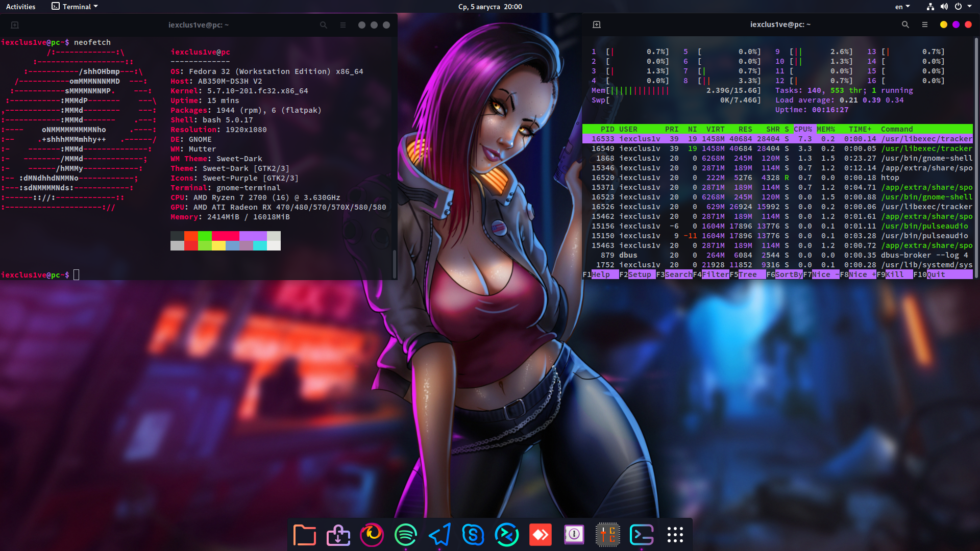Click F4 Filter in htop
The width and height of the screenshot is (980, 551).
pyautogui.click(x=711, y=274)
